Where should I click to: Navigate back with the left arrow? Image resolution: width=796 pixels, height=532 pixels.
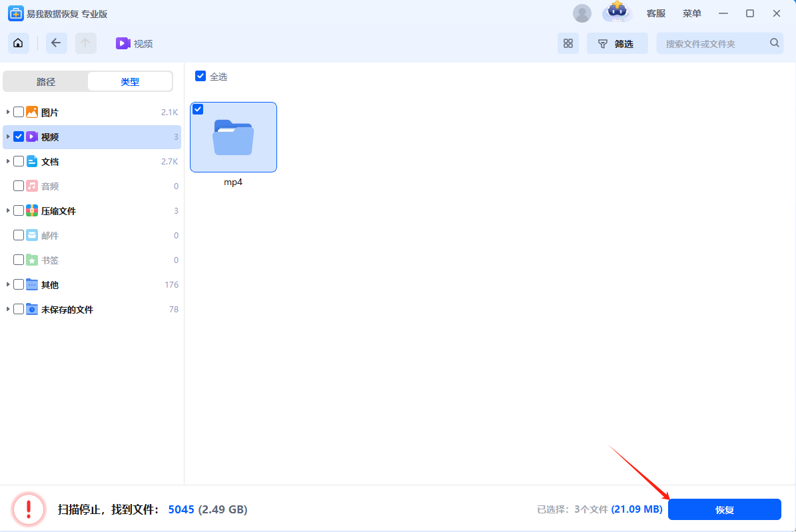click(57, 43)
